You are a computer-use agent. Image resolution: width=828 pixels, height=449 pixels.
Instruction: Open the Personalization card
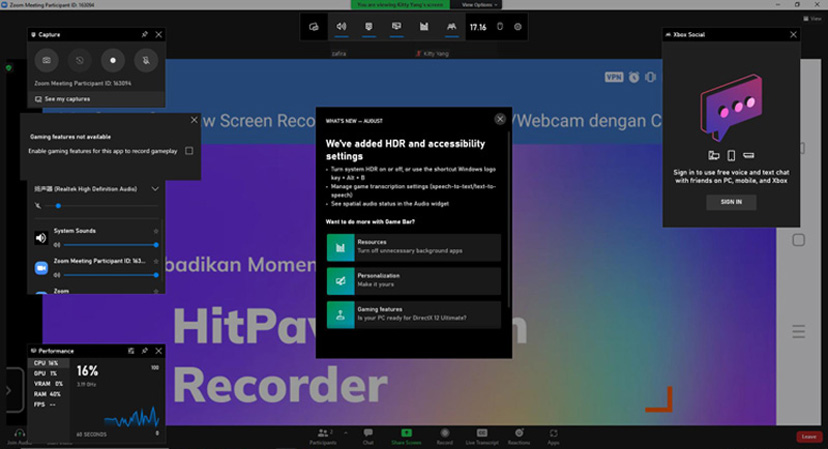coord(413,281)
